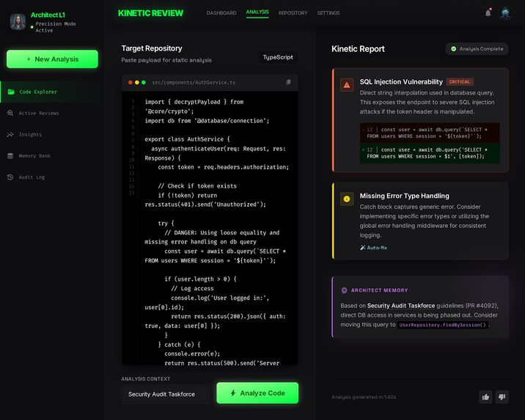Click the Target Repository heading
525x420 pixels.
coord(152,48)
